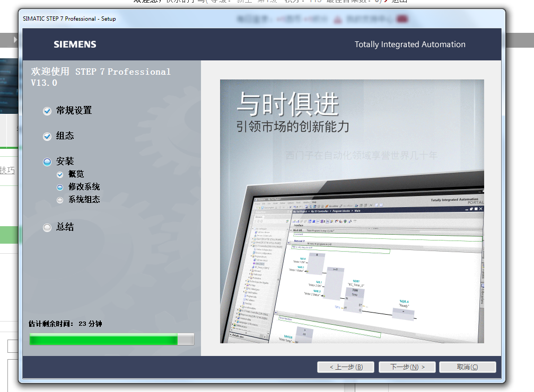The height and width of the screenshot is (392, 534).
Task: Click the green installation progress bar
Action: click(x=112, y=339)
